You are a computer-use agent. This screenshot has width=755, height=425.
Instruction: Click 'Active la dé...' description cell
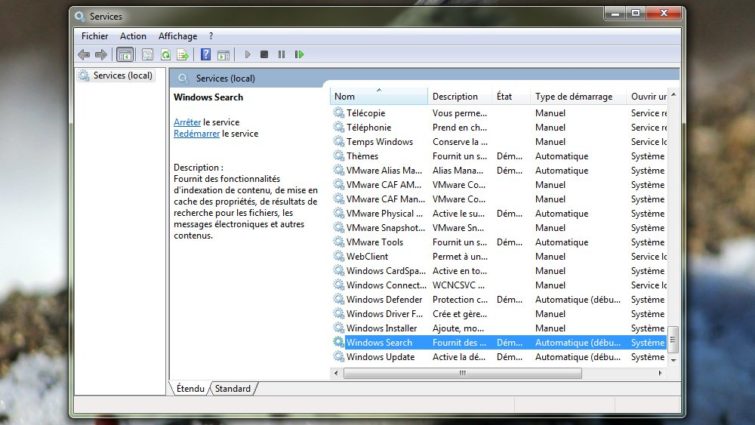[x=459, y=357]
